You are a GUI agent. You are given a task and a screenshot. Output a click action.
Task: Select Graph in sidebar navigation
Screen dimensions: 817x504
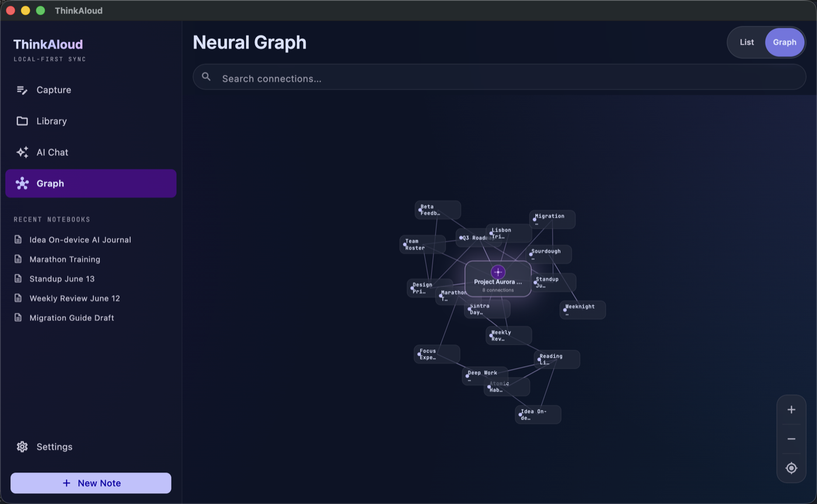[91, 184]
